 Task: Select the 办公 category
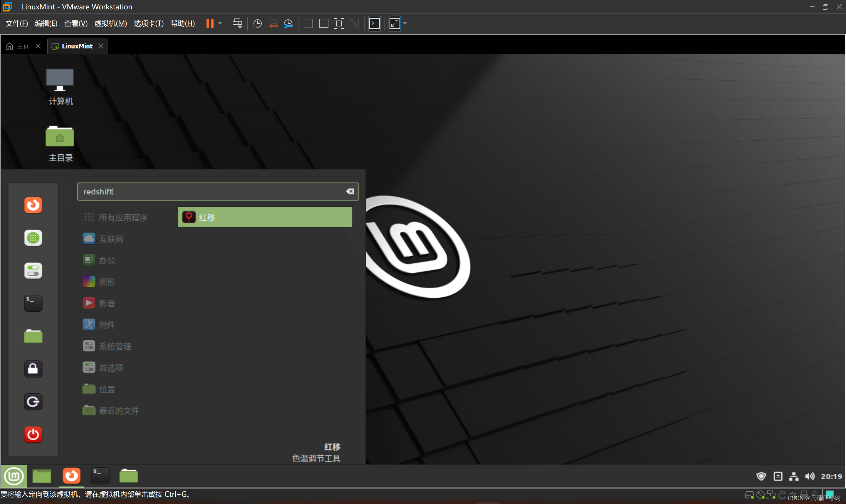(x=99, y=260)
